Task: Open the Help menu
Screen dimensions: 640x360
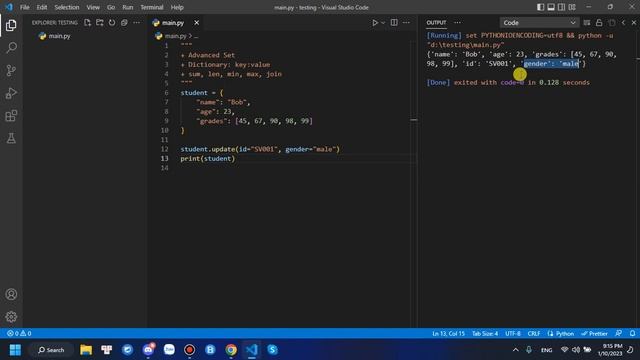Action: point(177,7)
